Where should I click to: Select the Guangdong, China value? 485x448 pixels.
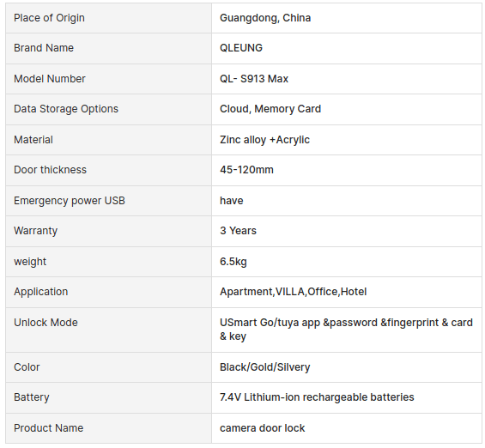click(265, 18)
